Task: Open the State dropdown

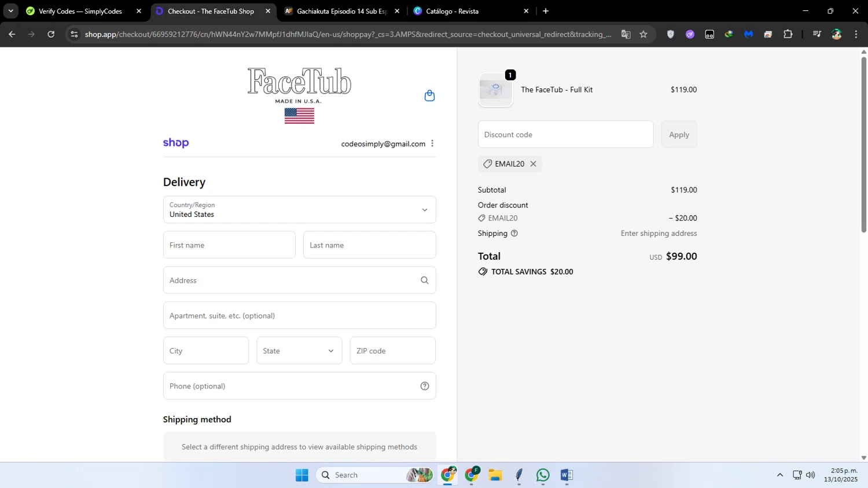Action: click(299, 350)
